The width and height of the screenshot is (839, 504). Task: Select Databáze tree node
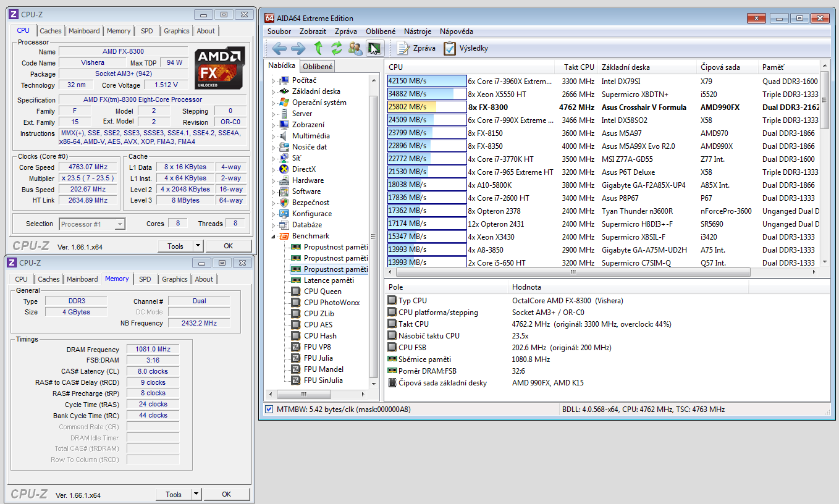tap(307, 225)
